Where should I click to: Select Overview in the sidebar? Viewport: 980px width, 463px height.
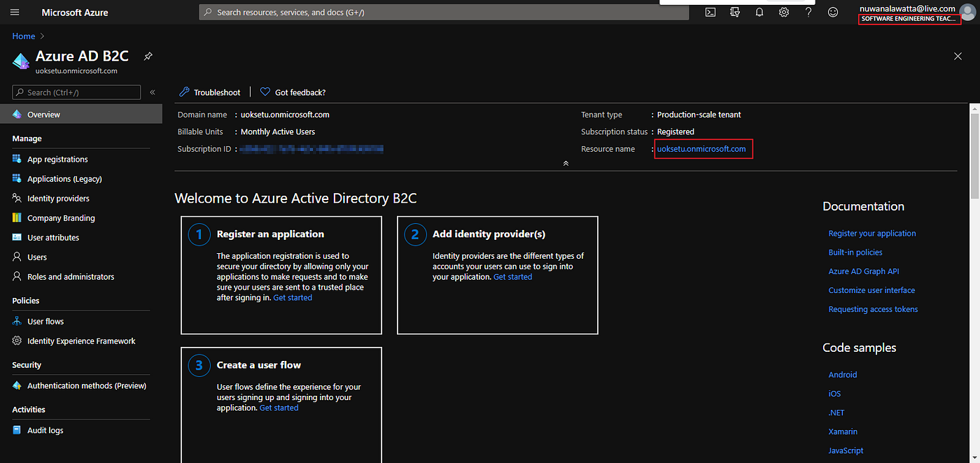(x=81, y=115)
